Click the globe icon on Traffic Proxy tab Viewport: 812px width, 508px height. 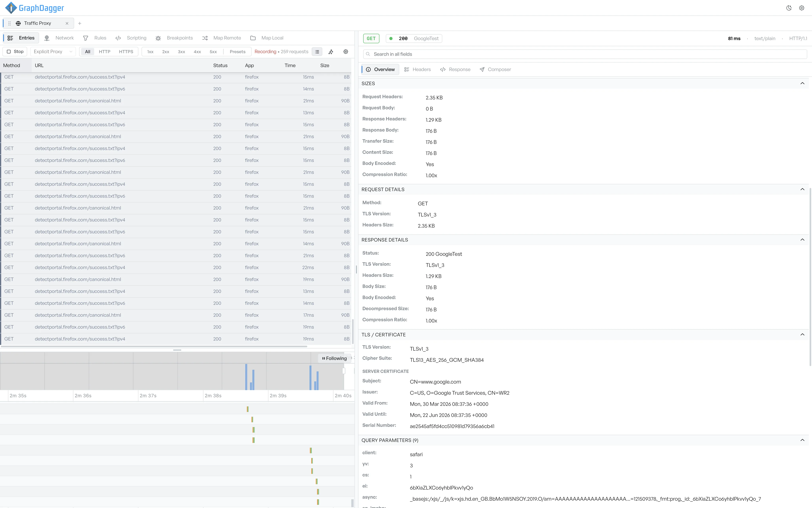click(x=18, y=23)
